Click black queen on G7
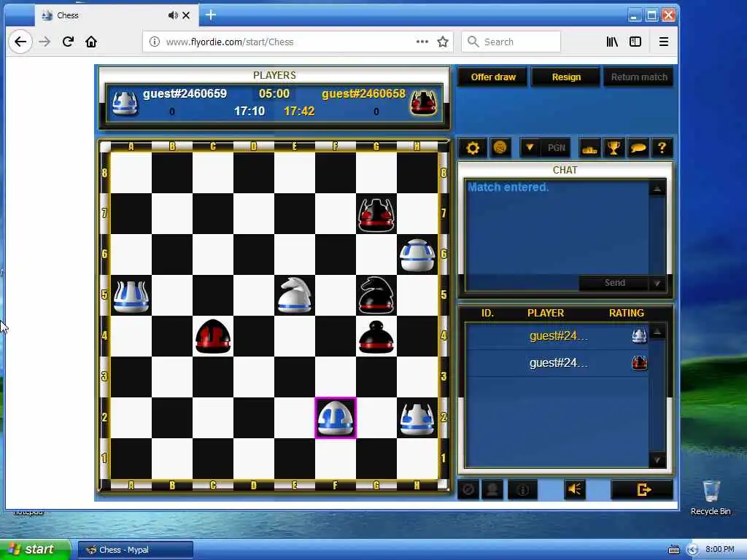This screenshot has width=747, height=560. pos(376,215)
